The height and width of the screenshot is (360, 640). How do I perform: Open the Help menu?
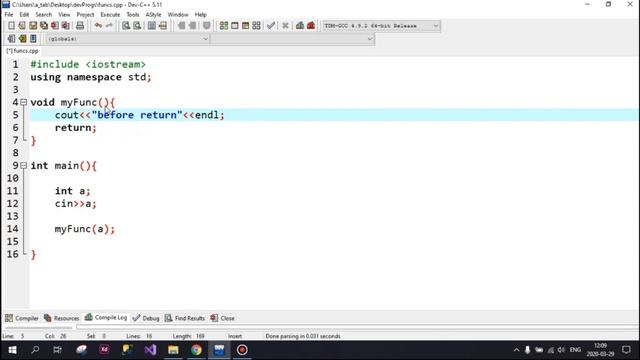(200, 14)
